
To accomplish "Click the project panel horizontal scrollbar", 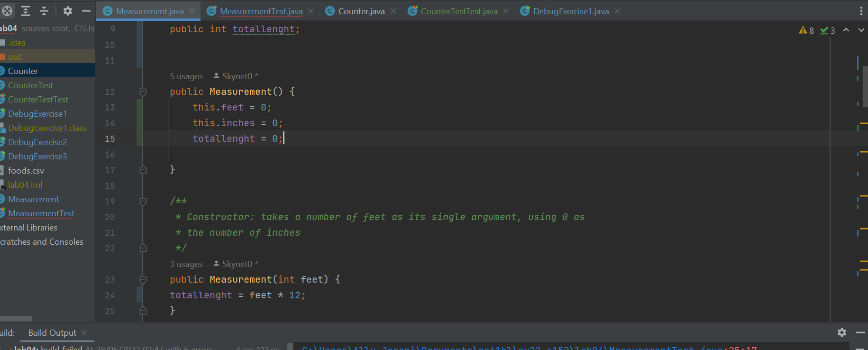I will coord(16,319).
